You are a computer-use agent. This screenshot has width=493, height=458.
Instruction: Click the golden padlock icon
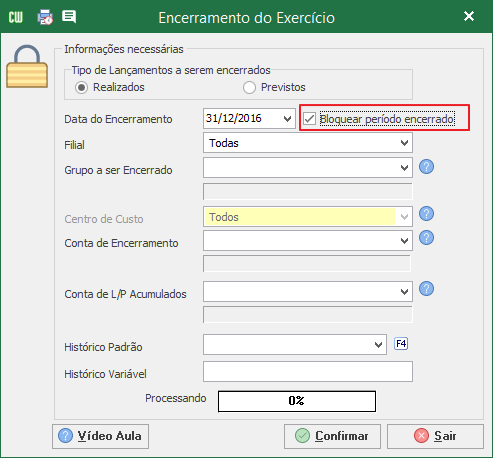(x=27, y=67)
